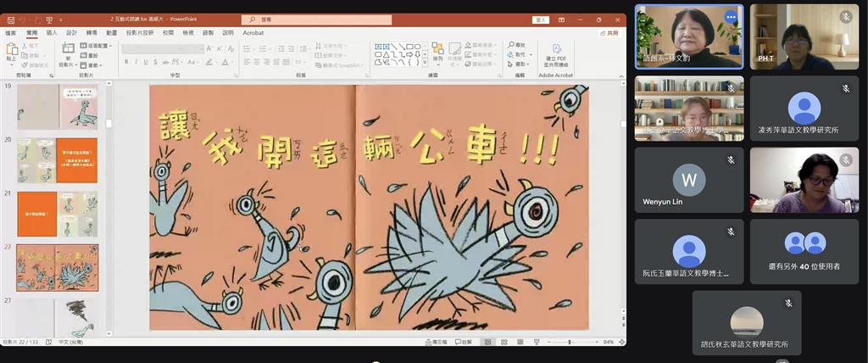Open the Change Case (Aa) dropdown
Screen dimensions: 868x363
coord(192,62)
